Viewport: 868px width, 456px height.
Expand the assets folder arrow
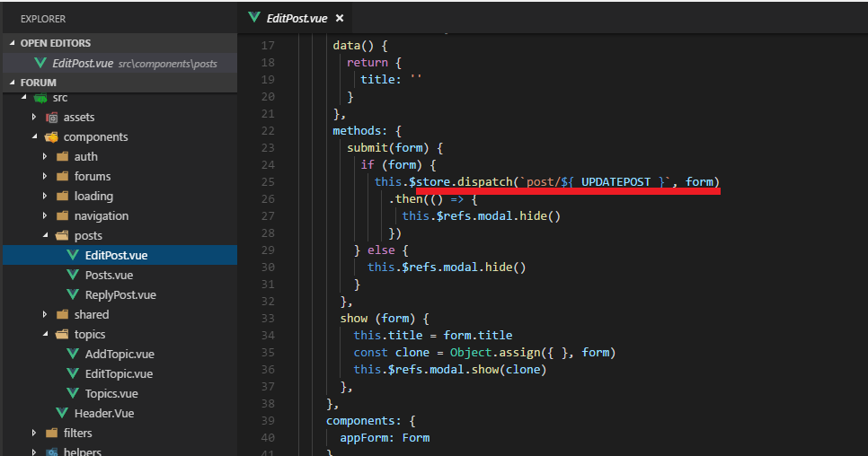point(34,117)
